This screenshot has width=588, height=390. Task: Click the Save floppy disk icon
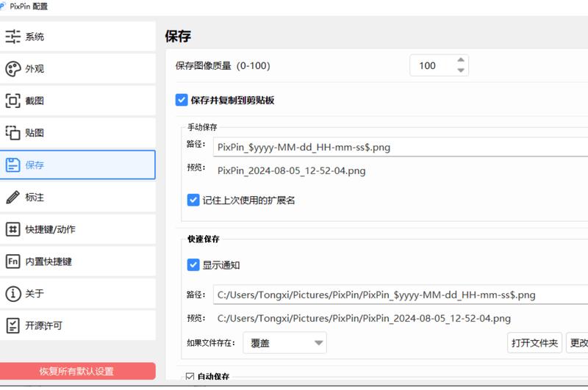(12, 165)
